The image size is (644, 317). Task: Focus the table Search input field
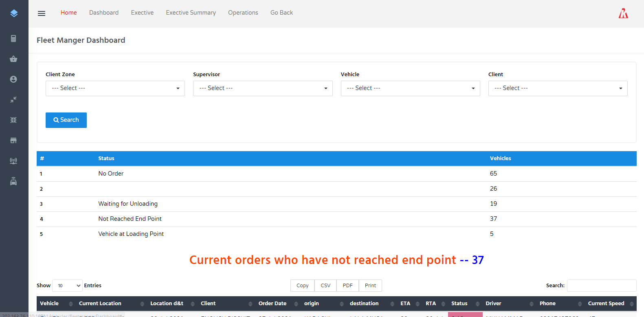pos(602,286)
